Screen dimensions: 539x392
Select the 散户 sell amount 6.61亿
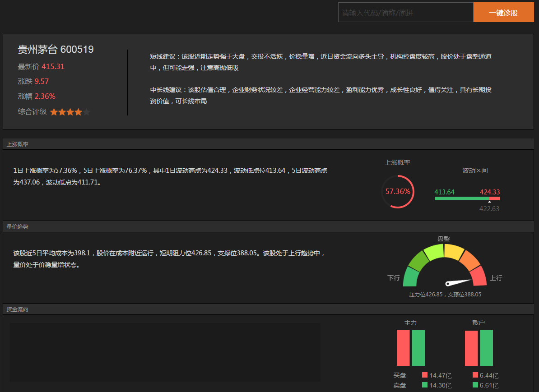tap(489, 385)
